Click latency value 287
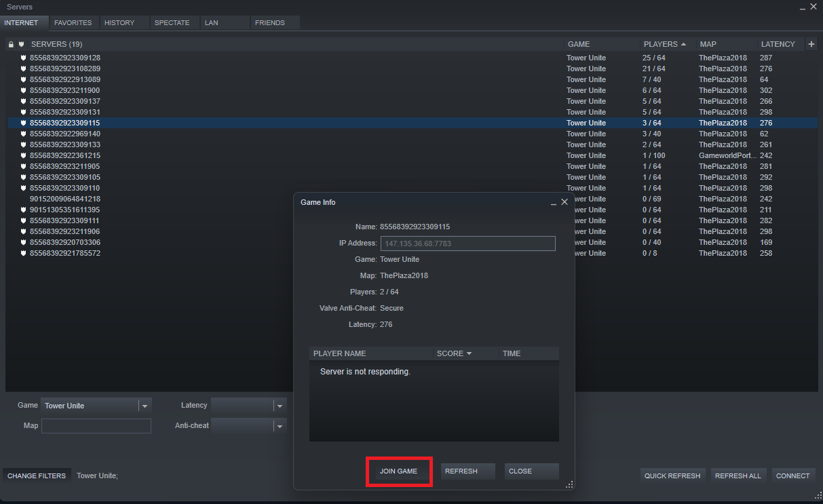Screen dimensions: 823x504 pos(766,58)
